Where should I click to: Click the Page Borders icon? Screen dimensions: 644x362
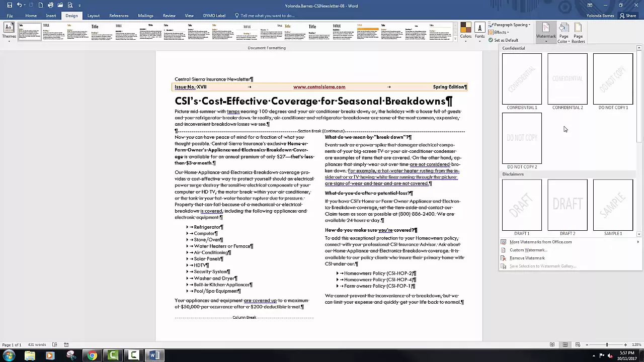click(x=578, y=32)
